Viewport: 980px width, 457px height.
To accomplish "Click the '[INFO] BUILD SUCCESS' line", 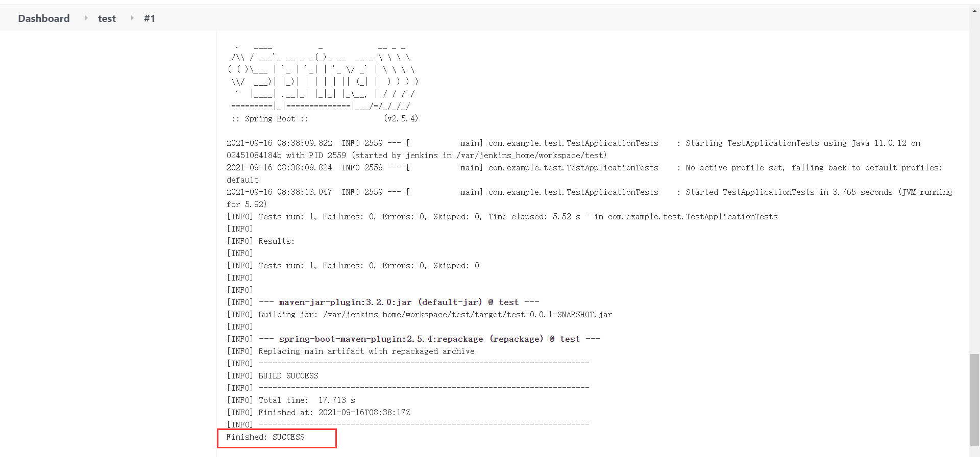I will point(273,376).
